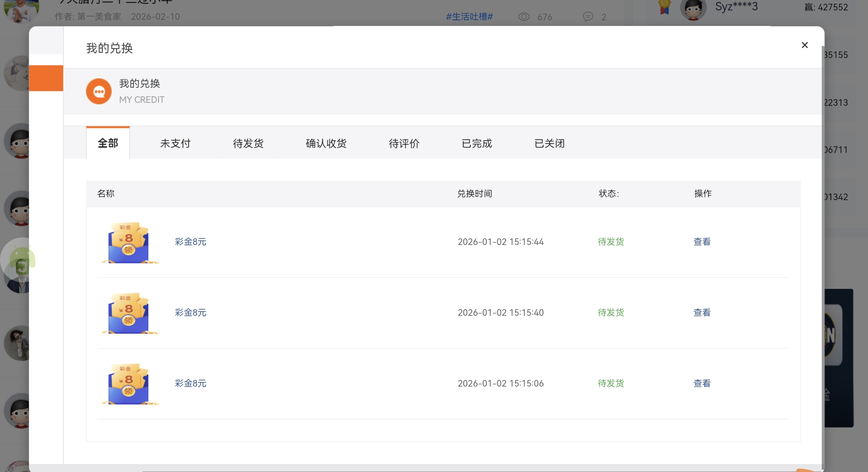
Task: Open the 待发货 tab
Action: (x=248, y=143)
